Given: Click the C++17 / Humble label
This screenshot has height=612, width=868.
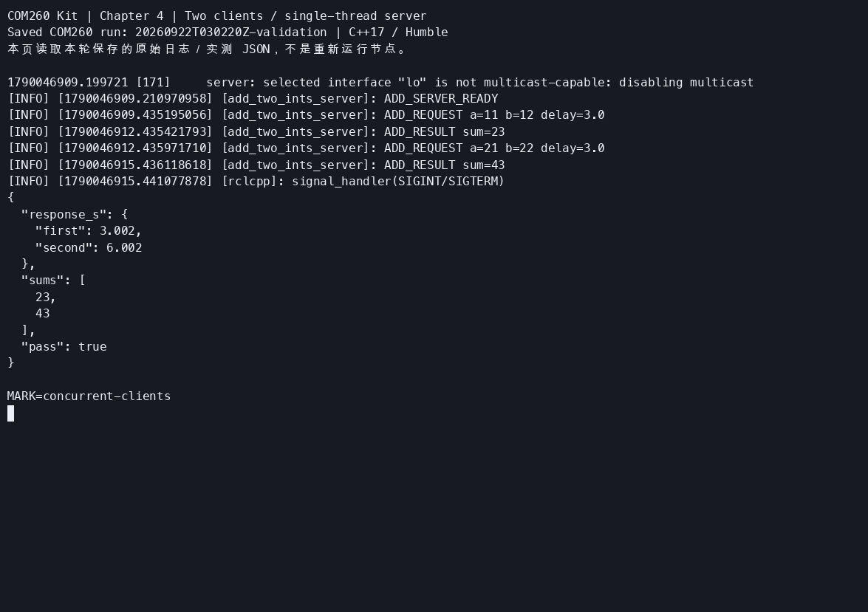Looking at the screenshot, I should [x=398, y=32].
